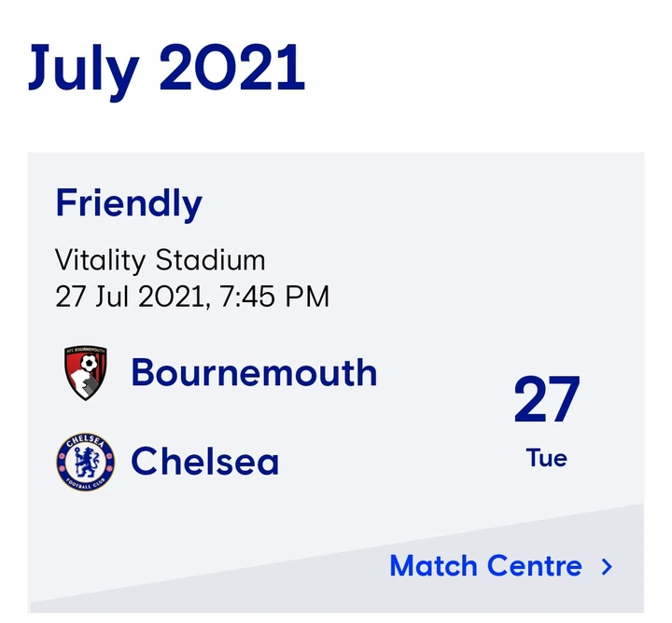
Task: Click the 27 Jul 2021 date text
Action: pos(130,298)
